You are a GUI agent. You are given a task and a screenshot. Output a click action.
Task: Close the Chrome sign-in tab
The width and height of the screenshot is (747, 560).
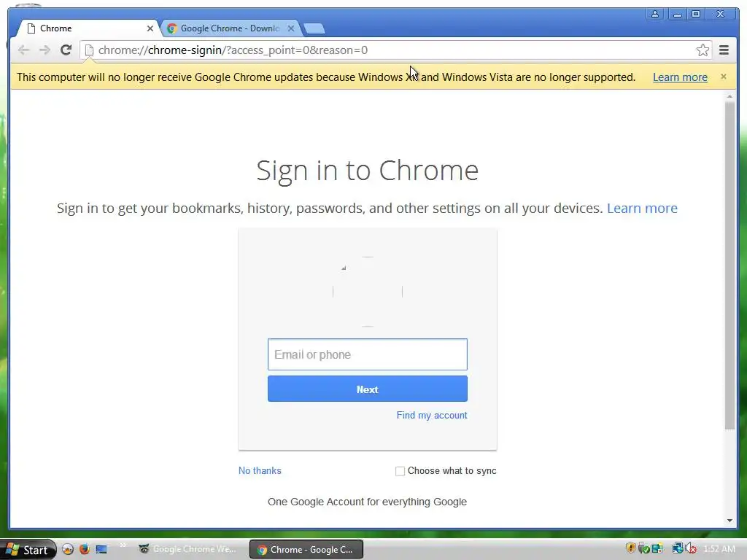pyautogui.click(x=150, y=28)
